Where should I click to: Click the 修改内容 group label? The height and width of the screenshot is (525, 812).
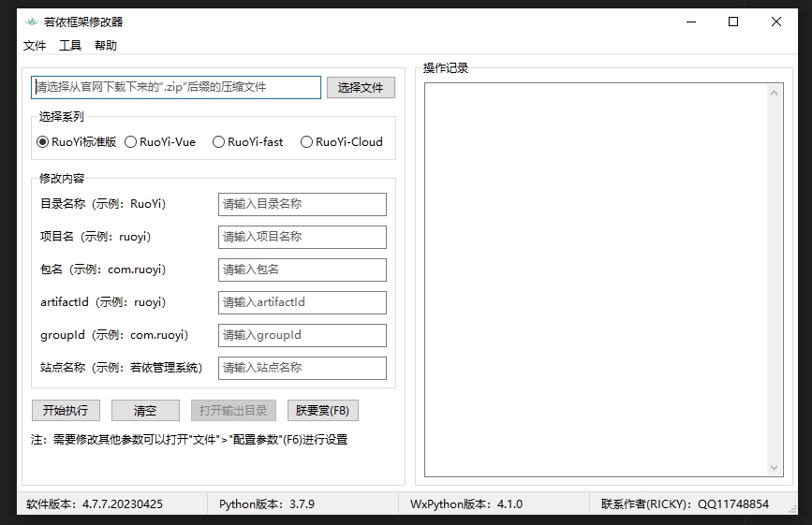pos(62,179)
